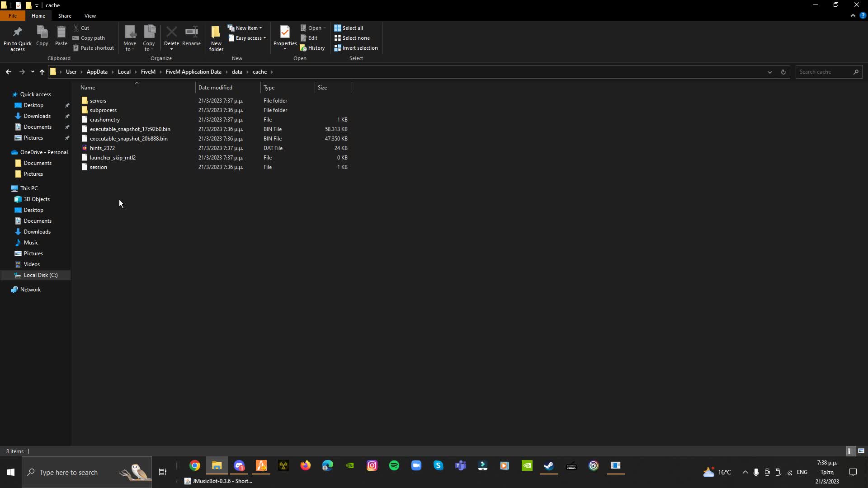Click AppData in the address path
The width and height of the screenshot is (868, 488).
click(97, 72)
